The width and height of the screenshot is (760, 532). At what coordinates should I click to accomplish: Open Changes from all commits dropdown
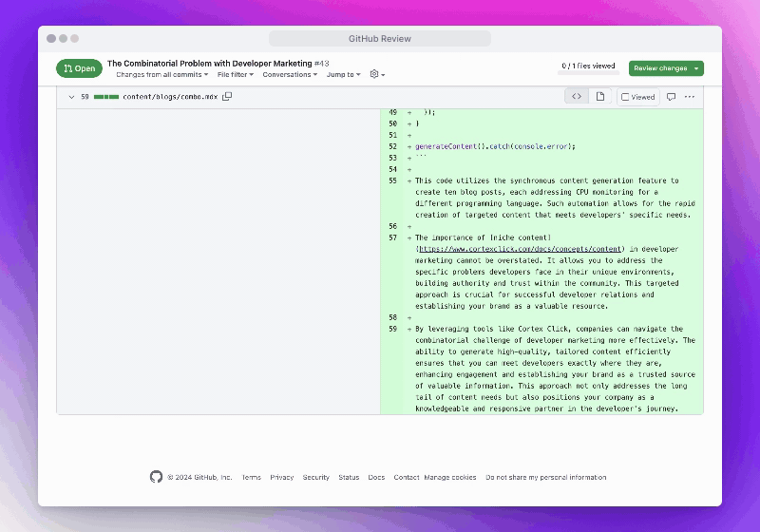point(161,75)
